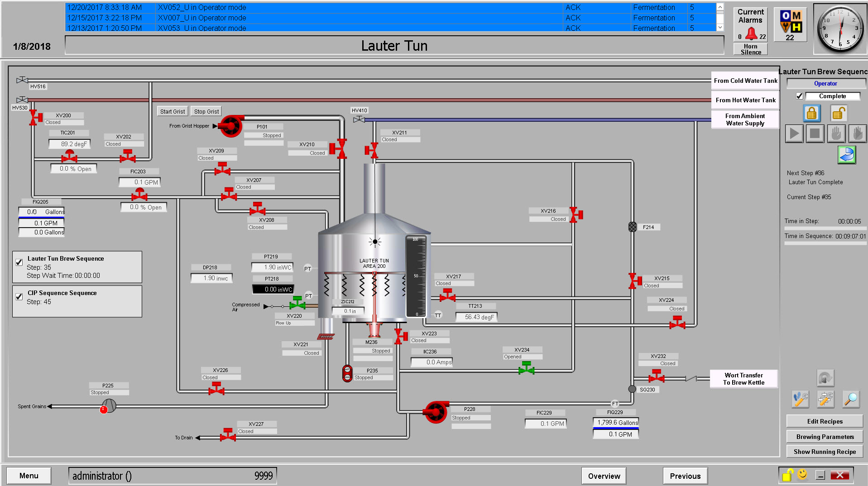Click the alarm list scroll up arrow

[x=720, y=7]
